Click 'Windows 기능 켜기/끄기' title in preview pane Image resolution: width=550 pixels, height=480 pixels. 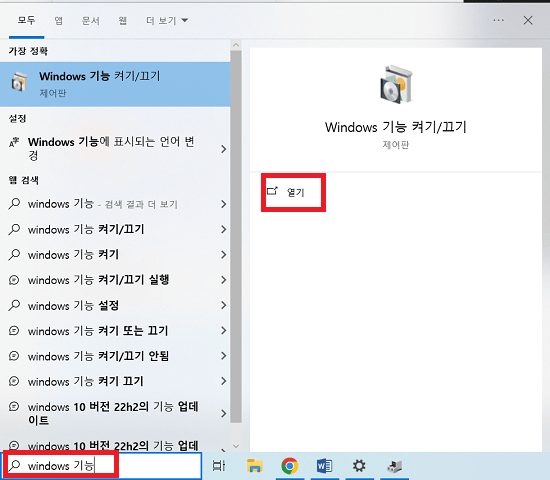396,127
